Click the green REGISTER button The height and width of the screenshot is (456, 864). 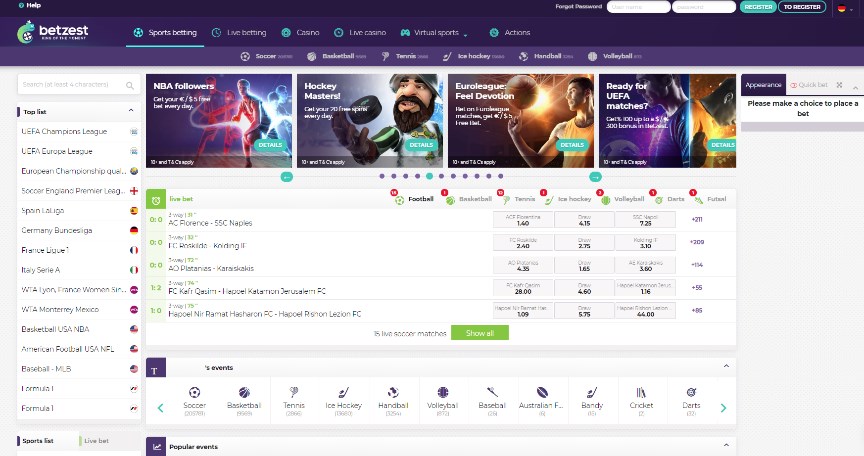point(758,7)
